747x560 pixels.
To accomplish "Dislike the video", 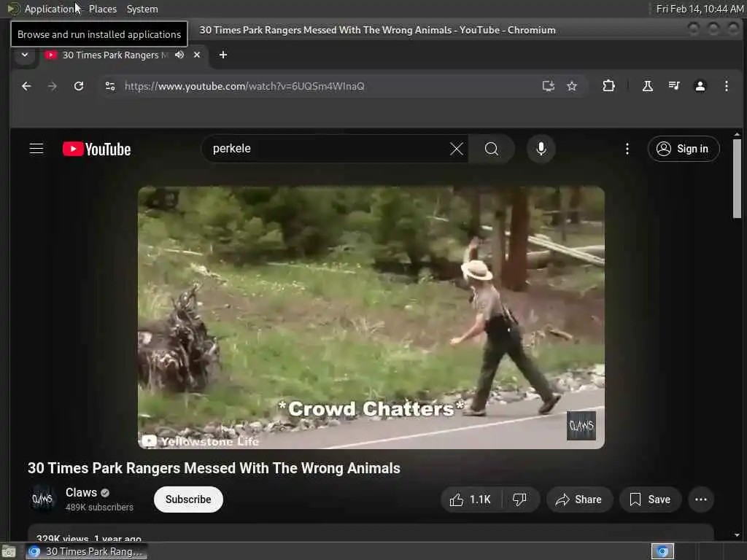I will (x=519, y=499).
